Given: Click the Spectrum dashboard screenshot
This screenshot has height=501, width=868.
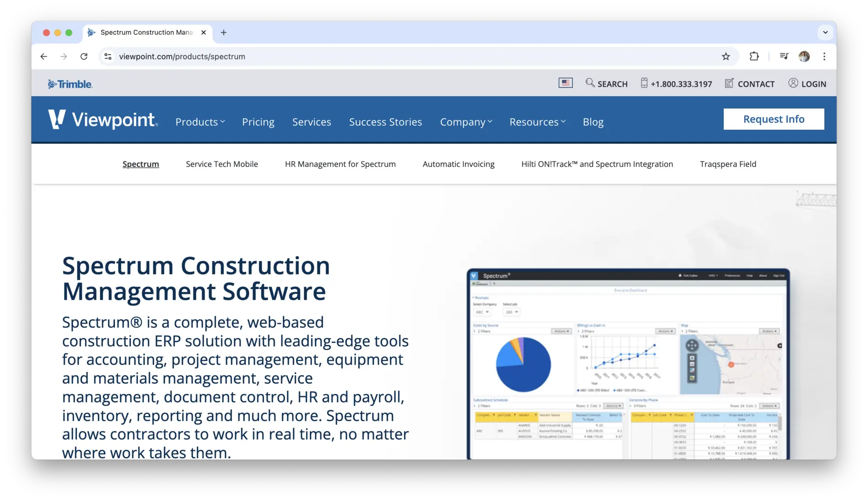Looking at the screenshot, I should pyautogui.click(x=628, y=364).
